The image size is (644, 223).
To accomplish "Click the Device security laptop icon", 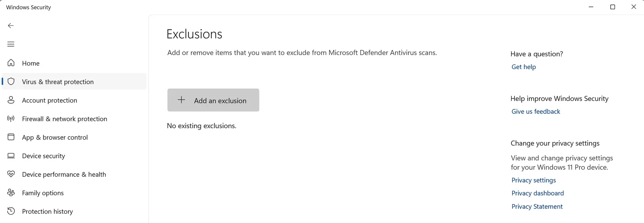I will (x=11, y=155).
